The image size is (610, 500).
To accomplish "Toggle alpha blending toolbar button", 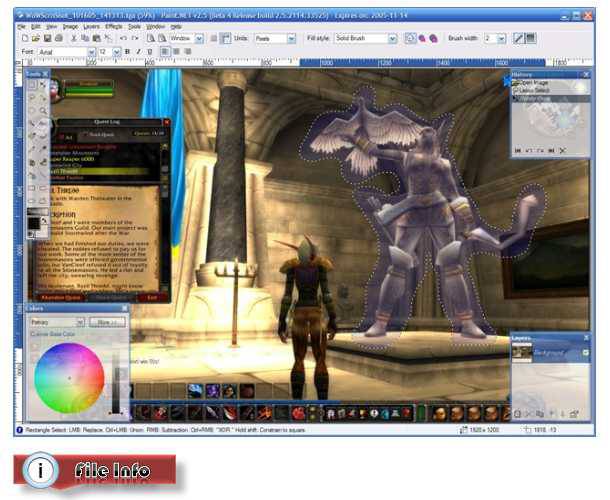I will click(x=530, y=38).
